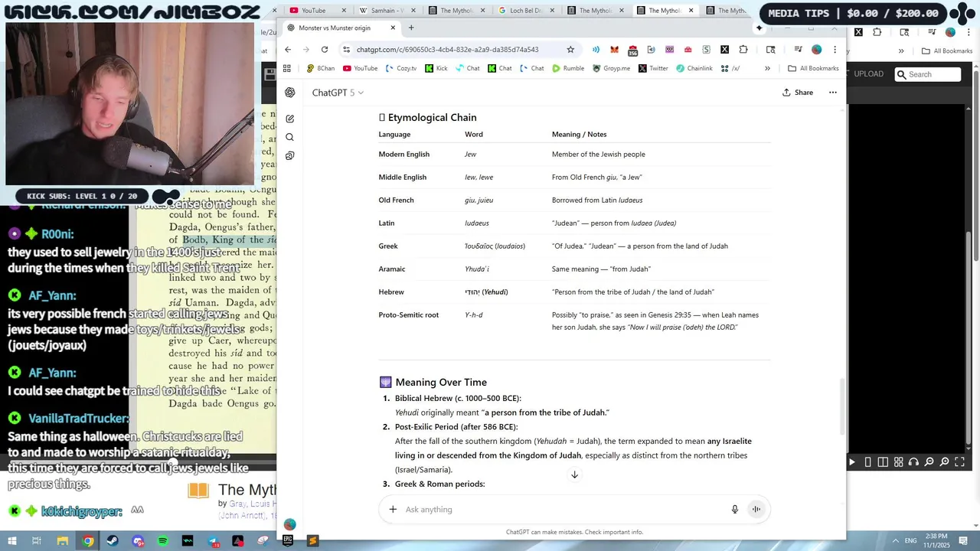The image size is (980, 551).
Task: Zoom in on the book reader
Action: 945,462
